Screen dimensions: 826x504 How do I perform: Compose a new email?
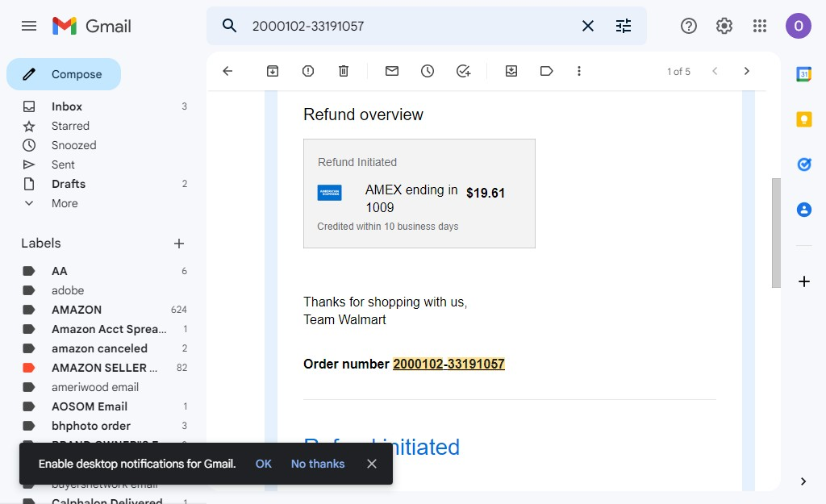(64, 74)
